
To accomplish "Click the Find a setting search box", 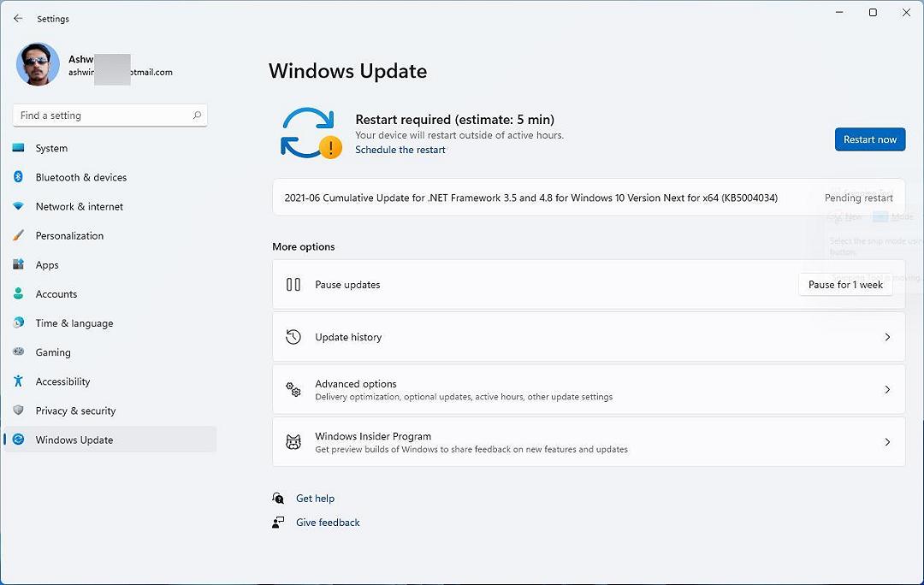I will point(110,115).
